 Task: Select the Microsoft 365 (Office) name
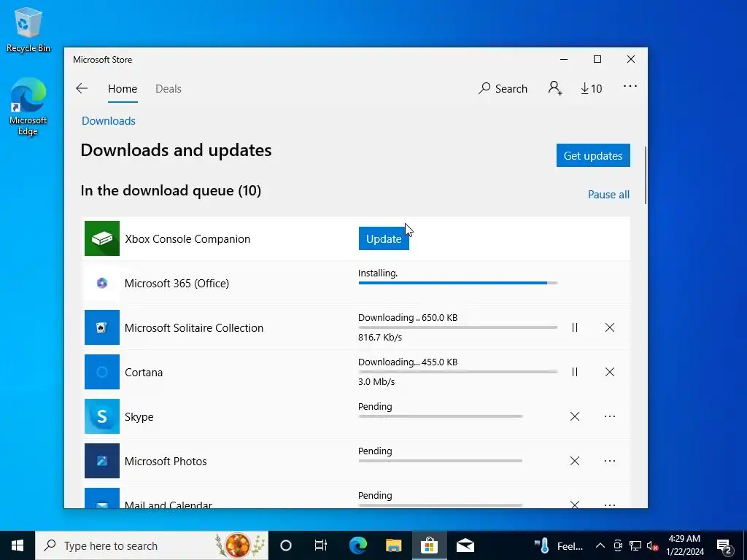177,284
